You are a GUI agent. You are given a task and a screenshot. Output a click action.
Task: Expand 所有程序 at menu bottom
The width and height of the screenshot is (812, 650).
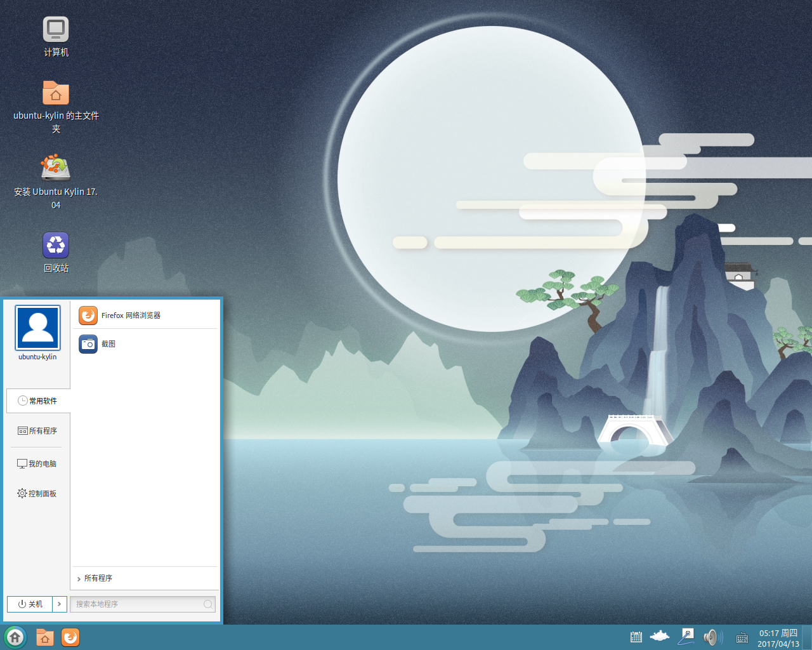(x=145, y=578)
